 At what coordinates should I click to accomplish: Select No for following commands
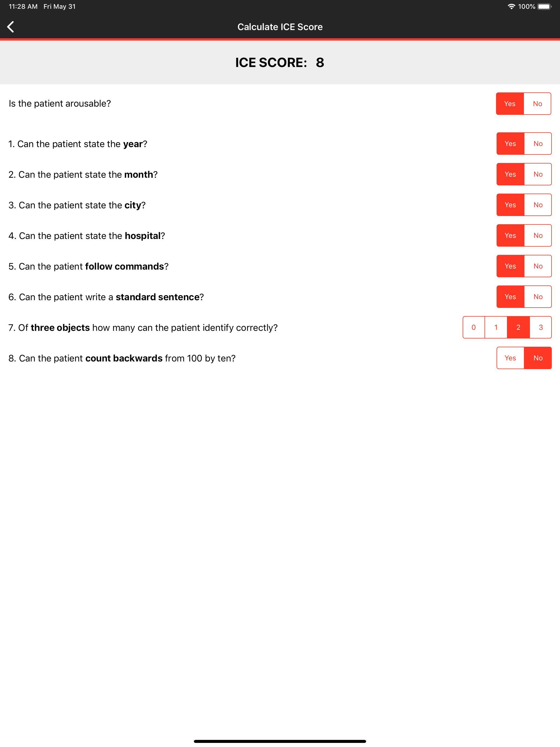click(538, 266)
